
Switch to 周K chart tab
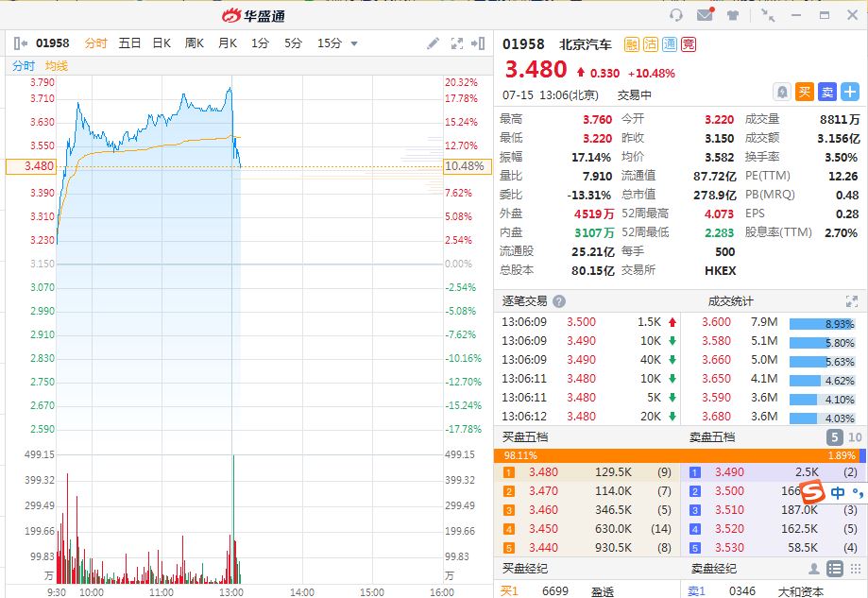(x=195, y=43)
